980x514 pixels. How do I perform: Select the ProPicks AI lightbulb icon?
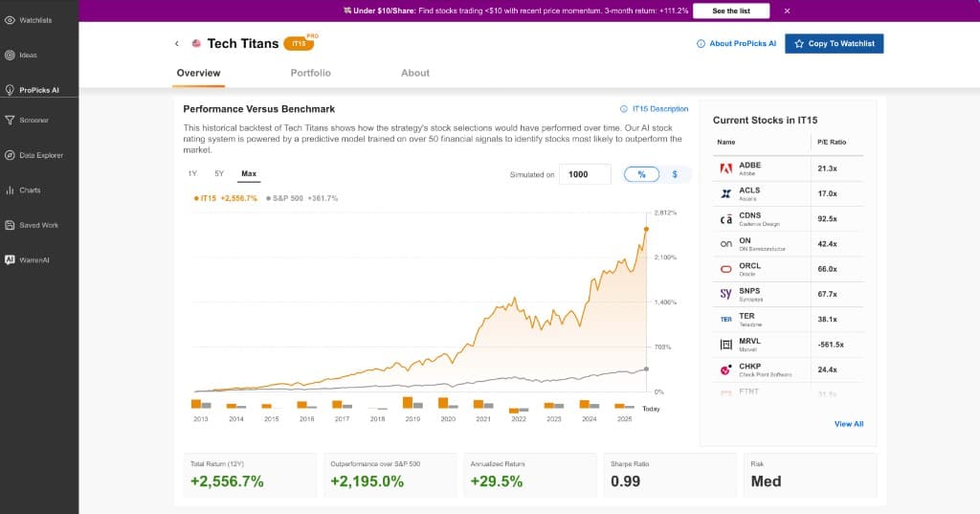pyautogui.click(x=10, y=90)
